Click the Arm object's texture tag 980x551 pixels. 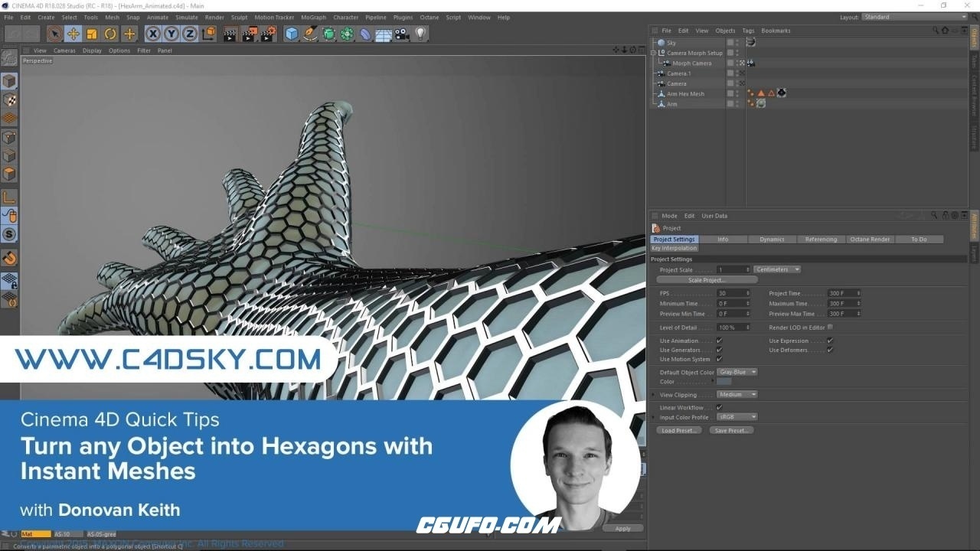761,103
